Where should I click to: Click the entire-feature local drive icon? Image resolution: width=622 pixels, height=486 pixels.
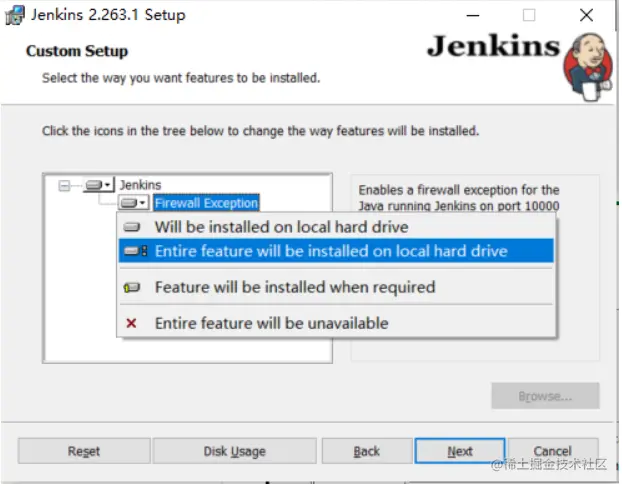pos(135,251)
